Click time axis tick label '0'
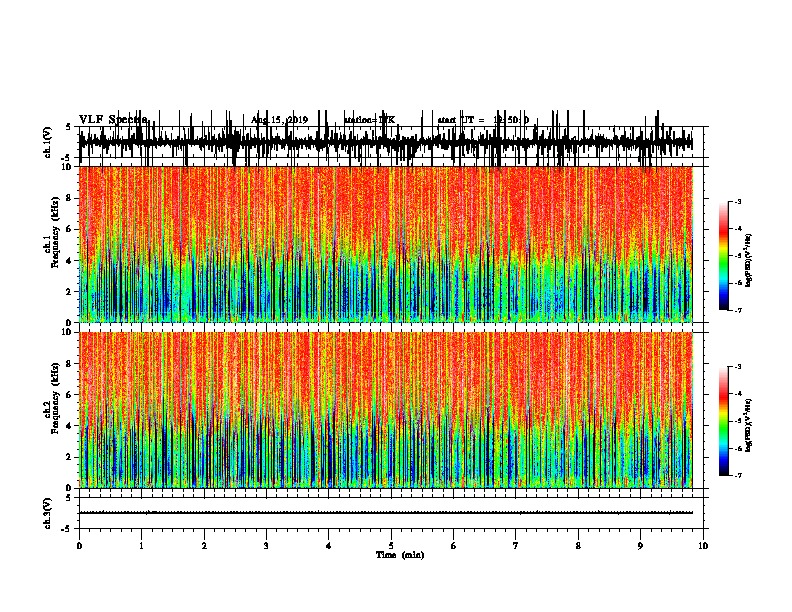The width and height of the screenshot is (792, 612). (79, 546)
